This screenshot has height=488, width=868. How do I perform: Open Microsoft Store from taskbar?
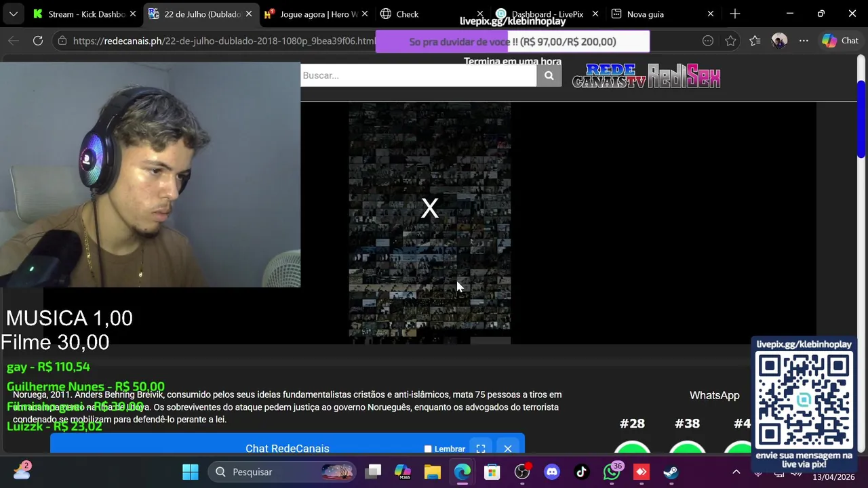click(x=492, y=472)
